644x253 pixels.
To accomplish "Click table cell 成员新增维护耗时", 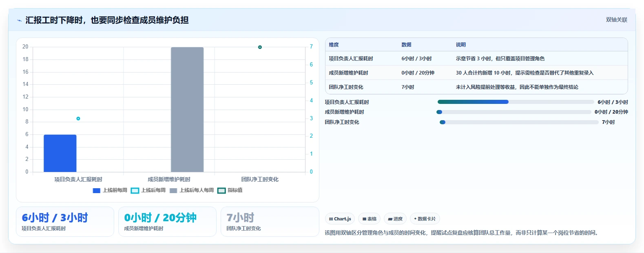I will coord(349,73).
